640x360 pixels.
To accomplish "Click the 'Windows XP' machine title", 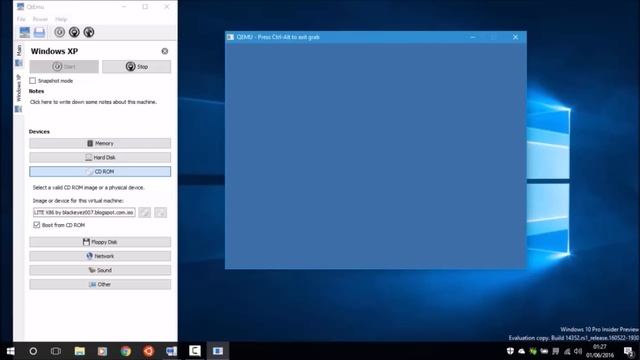I will coord(54,51).
